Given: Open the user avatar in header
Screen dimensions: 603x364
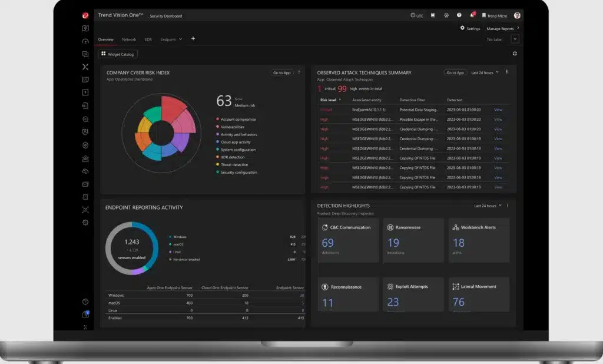Looking at the screenshot, I should click(517, 15).
